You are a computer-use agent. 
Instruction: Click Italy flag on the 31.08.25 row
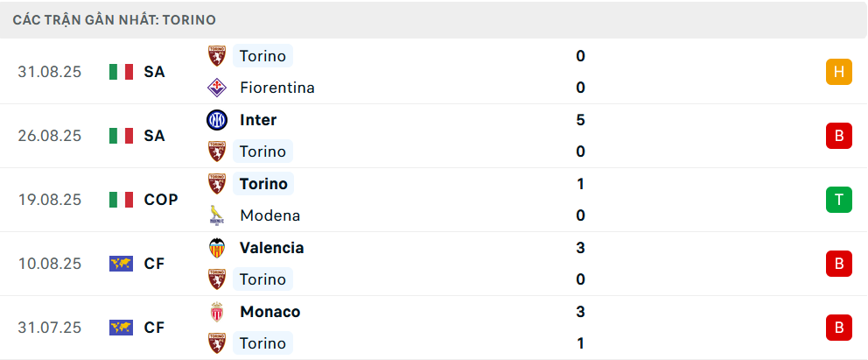point(121,72)
